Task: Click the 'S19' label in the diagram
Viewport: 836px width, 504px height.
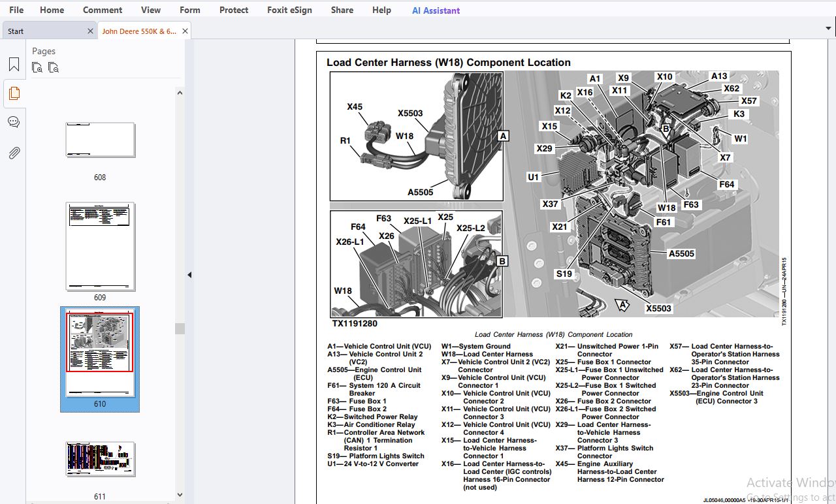Action: pos(564,274)
